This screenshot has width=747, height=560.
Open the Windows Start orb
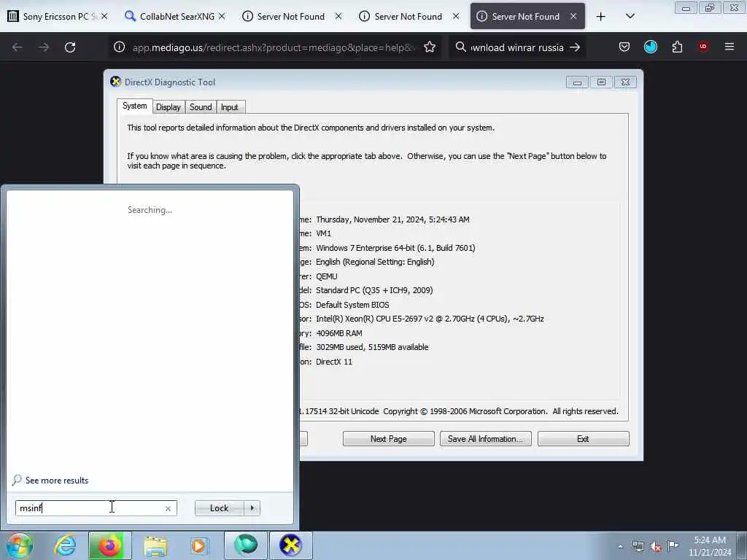point(20,545)
